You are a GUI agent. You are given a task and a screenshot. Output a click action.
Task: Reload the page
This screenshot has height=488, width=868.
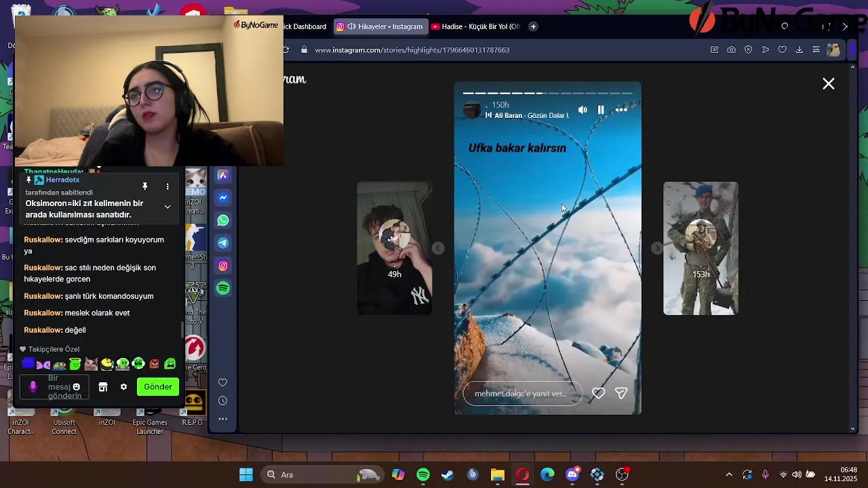click(x=285, y=49)
